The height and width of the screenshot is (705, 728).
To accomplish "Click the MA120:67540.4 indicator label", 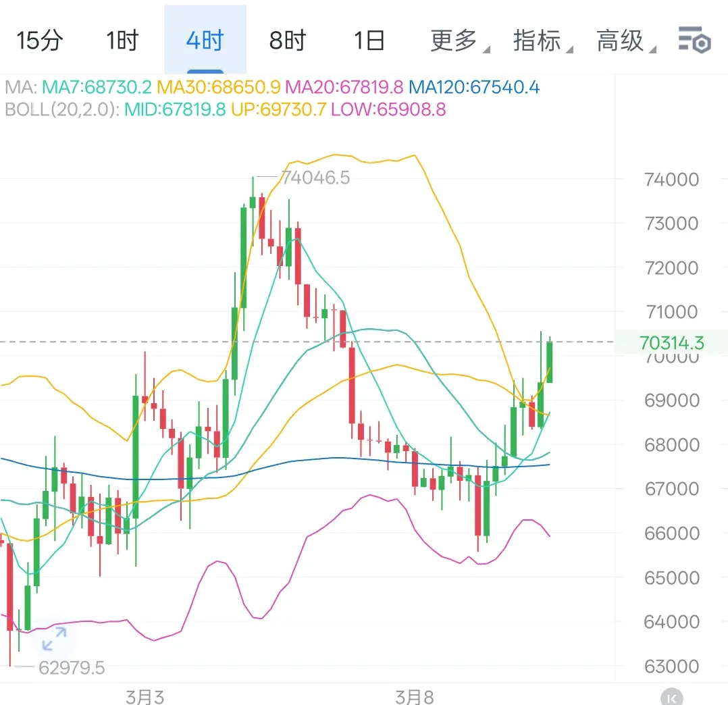I will [x=474, y=87].
